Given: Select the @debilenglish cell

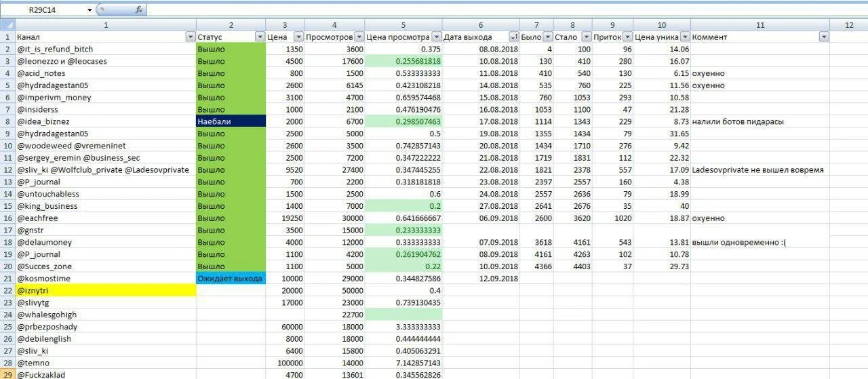Looking at the screenshot, I should [105, 339].
